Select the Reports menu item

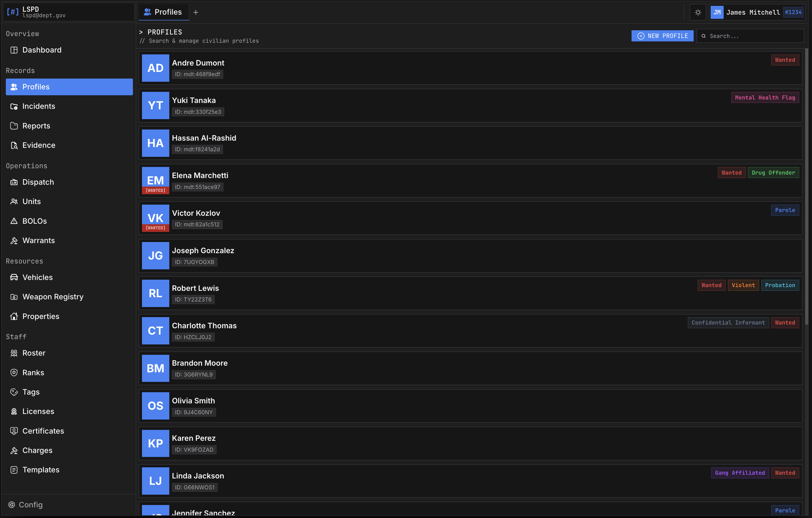[x=36, y=126]
